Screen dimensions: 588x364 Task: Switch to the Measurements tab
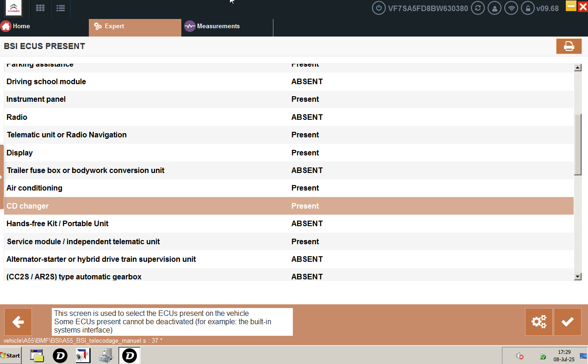212,26
